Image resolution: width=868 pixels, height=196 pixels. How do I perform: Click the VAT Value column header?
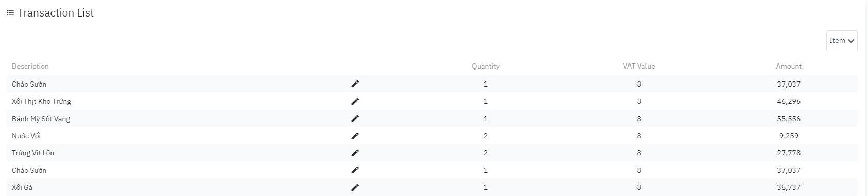point(639,66)
